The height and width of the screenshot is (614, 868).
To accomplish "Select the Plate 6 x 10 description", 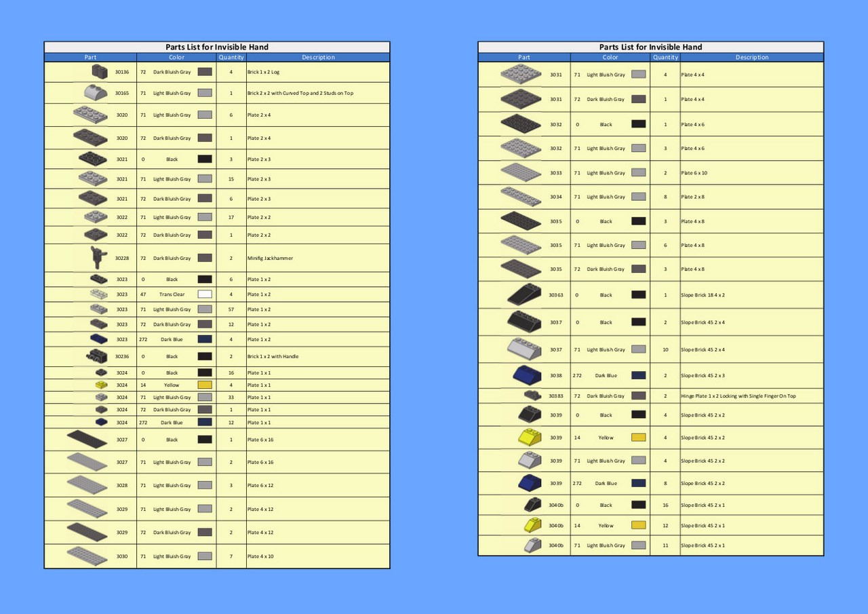I will pyautogui.click(x=694, y=173).
